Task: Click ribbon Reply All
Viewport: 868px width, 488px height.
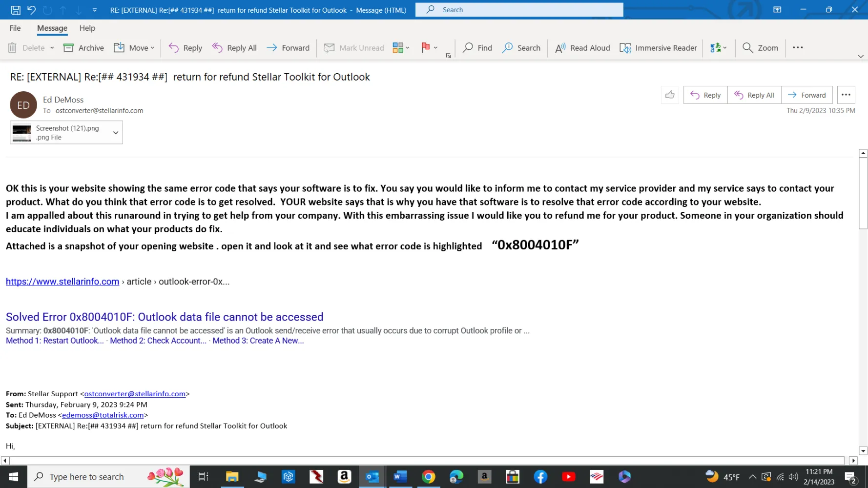Action: pyautogui.click(x=234, y=48)
